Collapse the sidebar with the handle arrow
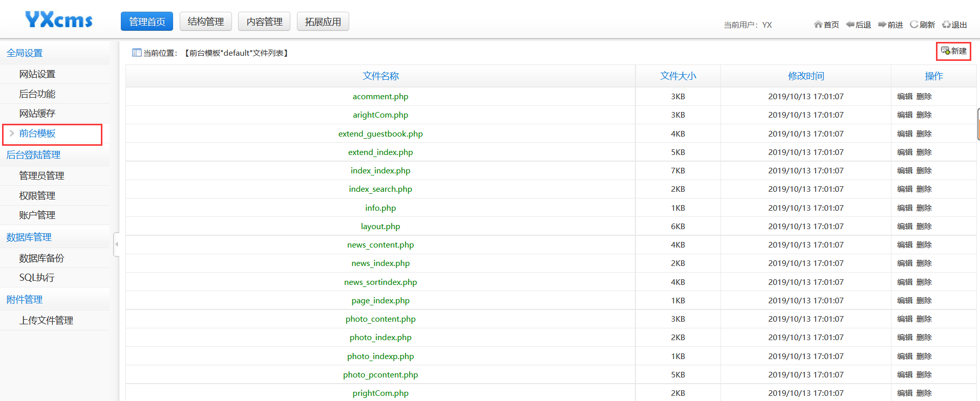Screen dimensions: 980x401 [x=116, y=244]
